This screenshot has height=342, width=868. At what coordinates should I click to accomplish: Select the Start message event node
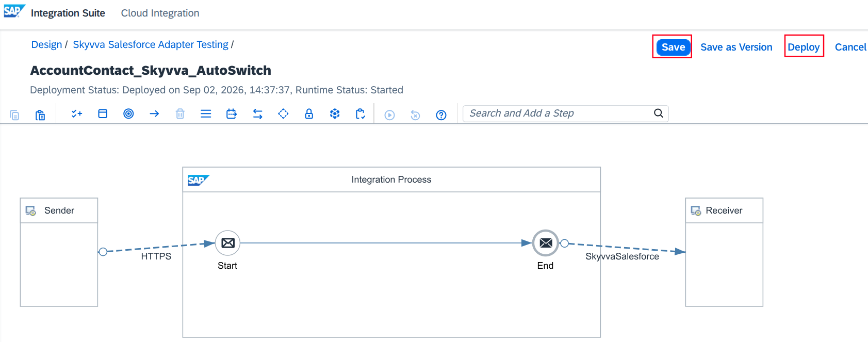tap(227, 243)
